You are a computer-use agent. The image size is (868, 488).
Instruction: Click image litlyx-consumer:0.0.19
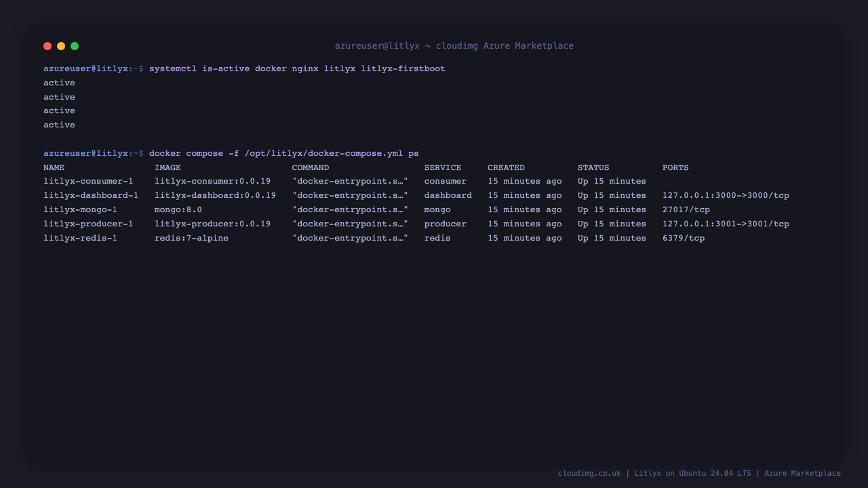coord(212,181)
